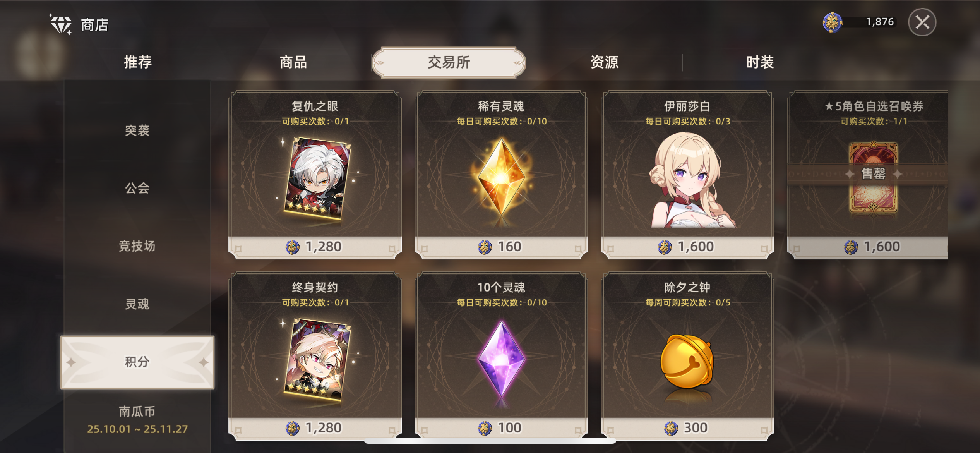
Task: Select 突袭 in the sidebar
Action: 137,130
